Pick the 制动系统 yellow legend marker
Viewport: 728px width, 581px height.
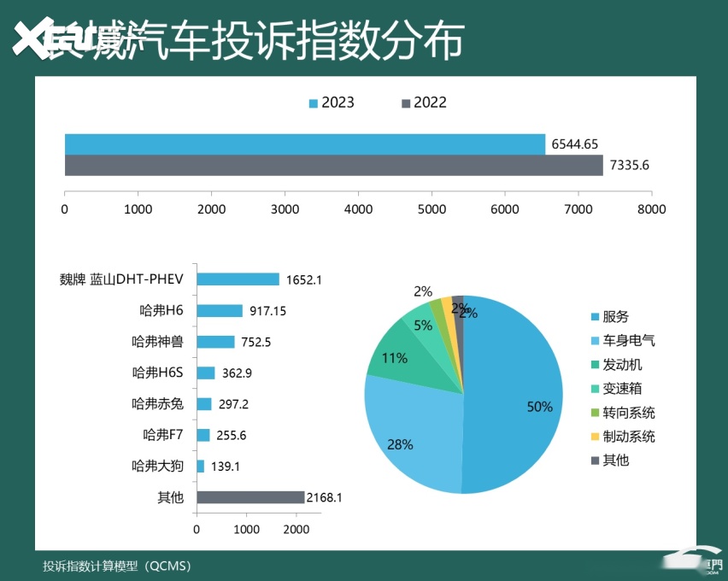[595, 437]
